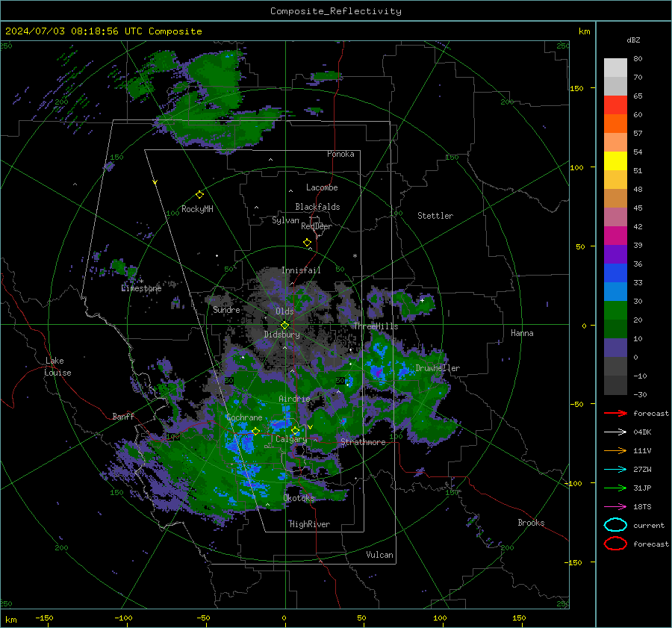Click the Sylvan label
672x628 pixels.
pos(285,220)
